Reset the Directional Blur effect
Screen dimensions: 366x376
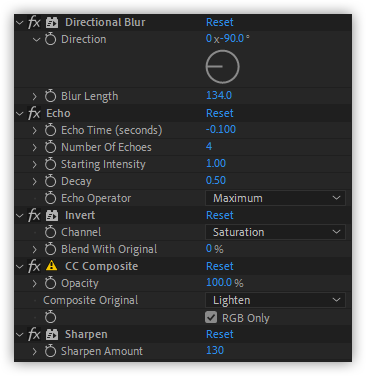point(220,22)
